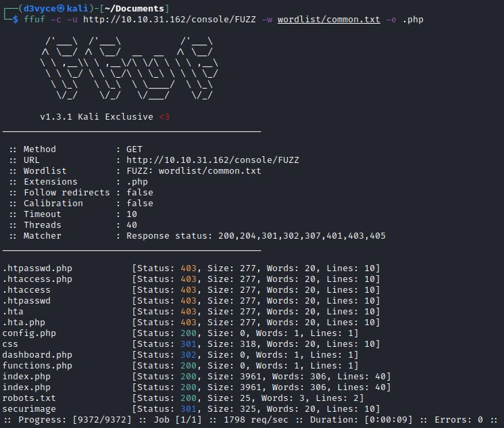Image resolution: width=504 pixels, height=428 pixels.
Task: Select the config.php result entry
Action: click(29, 333)
